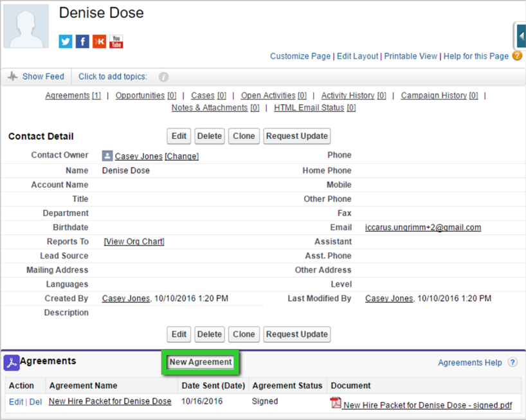Show Feed for this contact
The height and width of the screenshot is (420, 526).
point(36,77)
